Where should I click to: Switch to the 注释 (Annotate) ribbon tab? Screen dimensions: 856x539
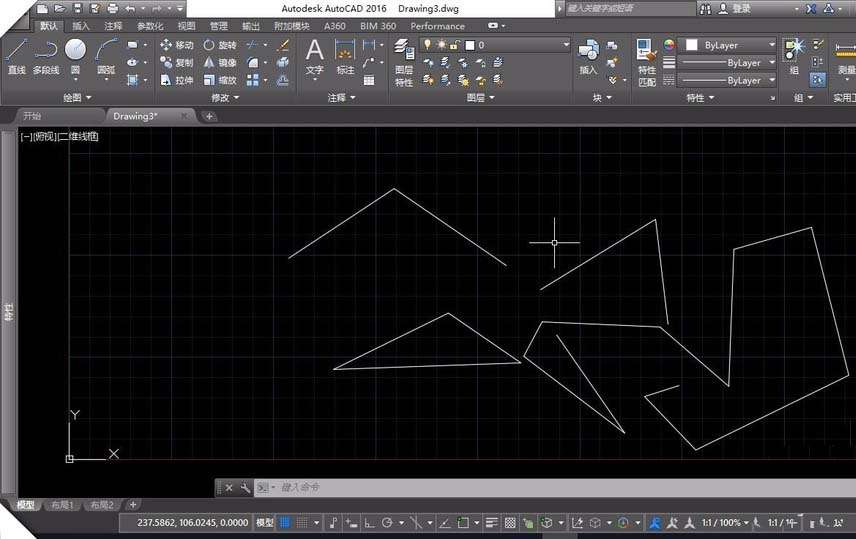113,26
